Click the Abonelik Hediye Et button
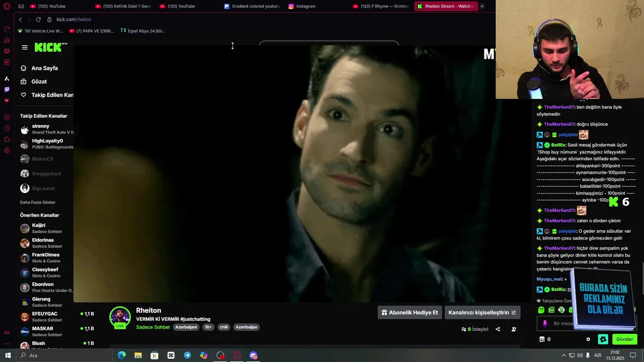This screenshot has width=644, height=362. click(410, 312)
